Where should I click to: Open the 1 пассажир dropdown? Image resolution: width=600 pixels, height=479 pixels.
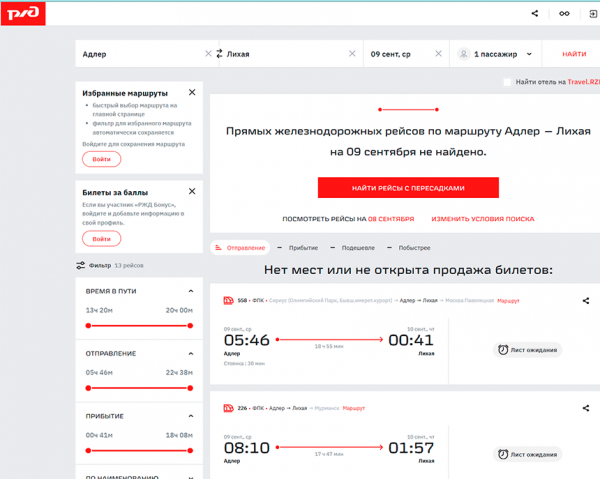tap(495, 54)
